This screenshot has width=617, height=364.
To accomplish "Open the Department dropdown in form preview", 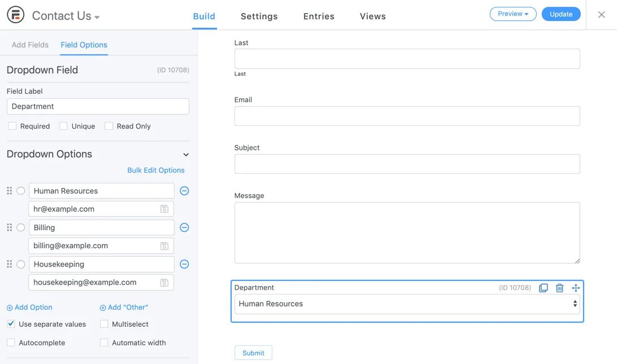I will (407, 304).
